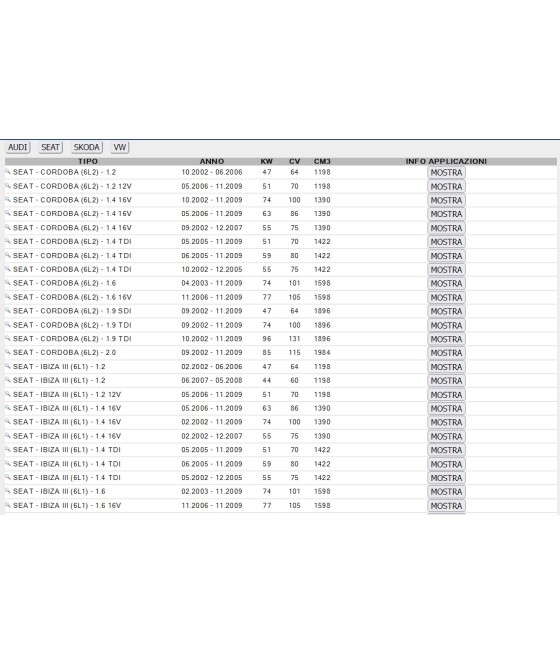Click MOSTRA for Cordoba 1.9 TDI 131 CV
The height and width of the screenshot is (655, 560).
446,339
